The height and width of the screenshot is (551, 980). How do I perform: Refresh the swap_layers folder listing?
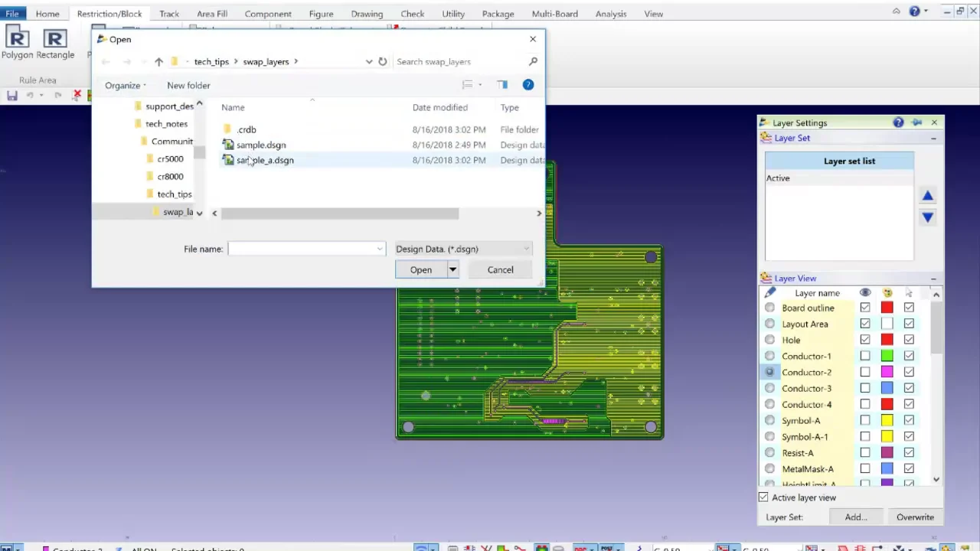383,62
